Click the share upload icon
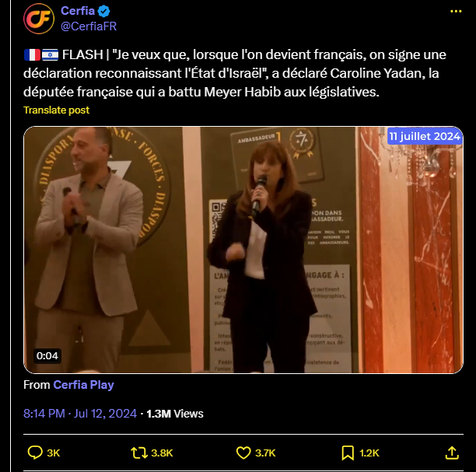Image resolution: width=476 pixels, height=472 pixels. tap(452, 453)
